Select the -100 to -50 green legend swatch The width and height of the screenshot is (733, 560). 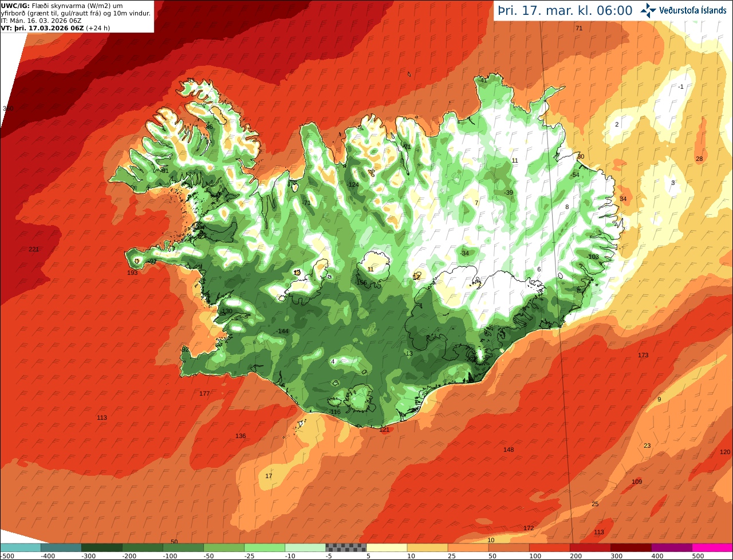[x=183, y=547]
